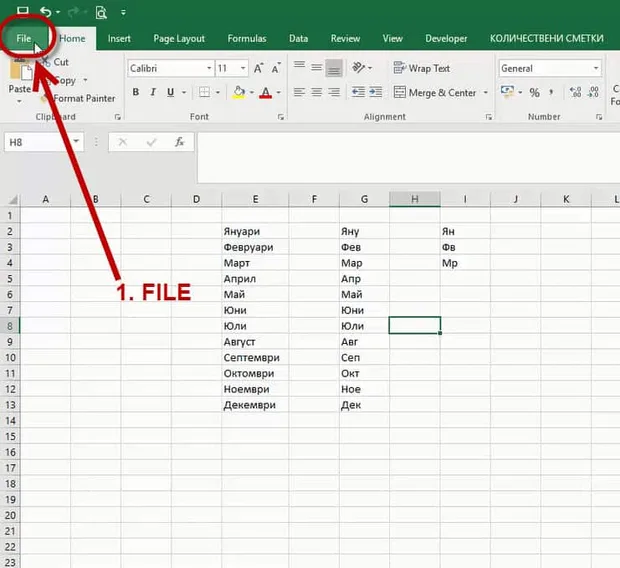Open the Underline style dropdown arrow

coord(184,93)
